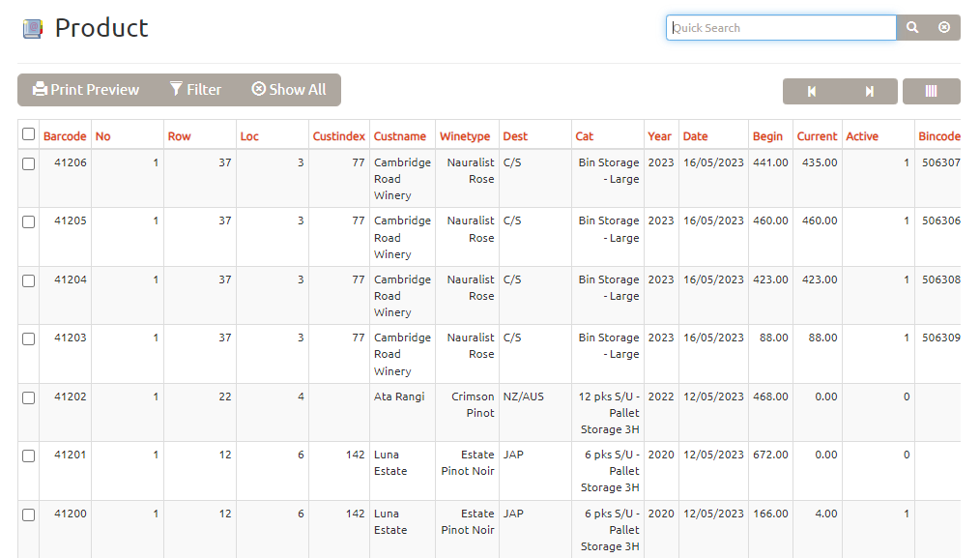Open the Filter options
This screenshot has height=558, width=980.
(x=195, y=90)
